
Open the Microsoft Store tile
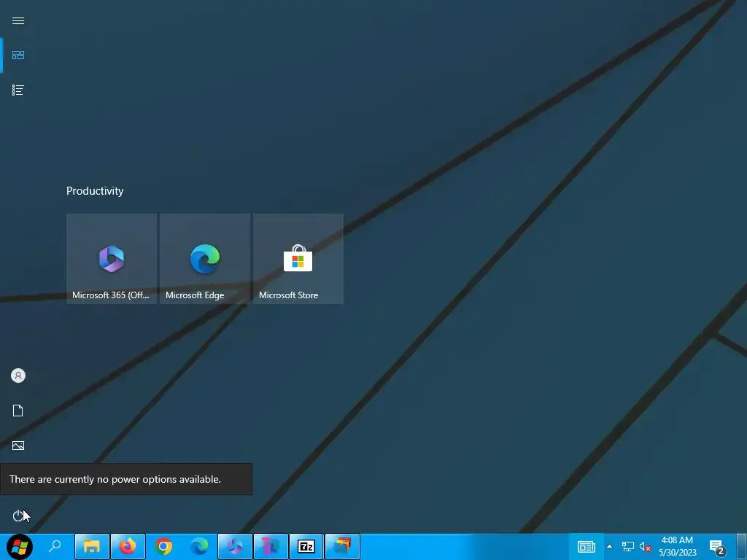pyautogui.click(x=298, y=259)
